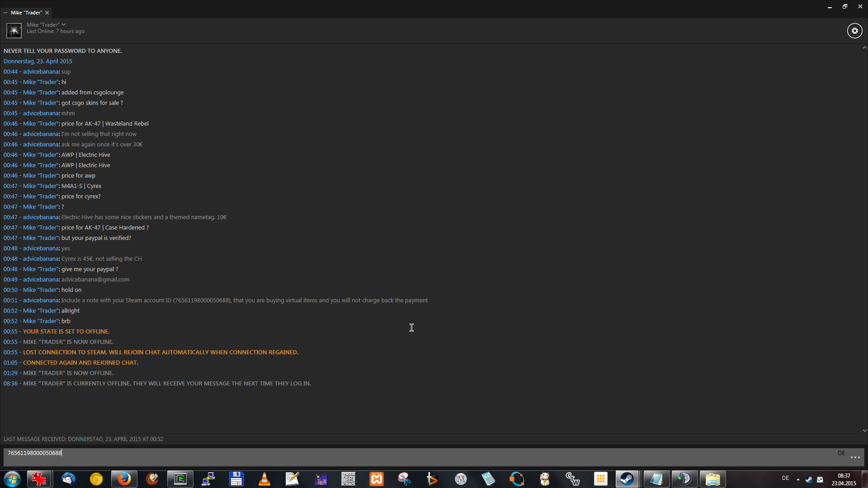
Task: Show hidden system tray icons
Action: click(798, 479)
